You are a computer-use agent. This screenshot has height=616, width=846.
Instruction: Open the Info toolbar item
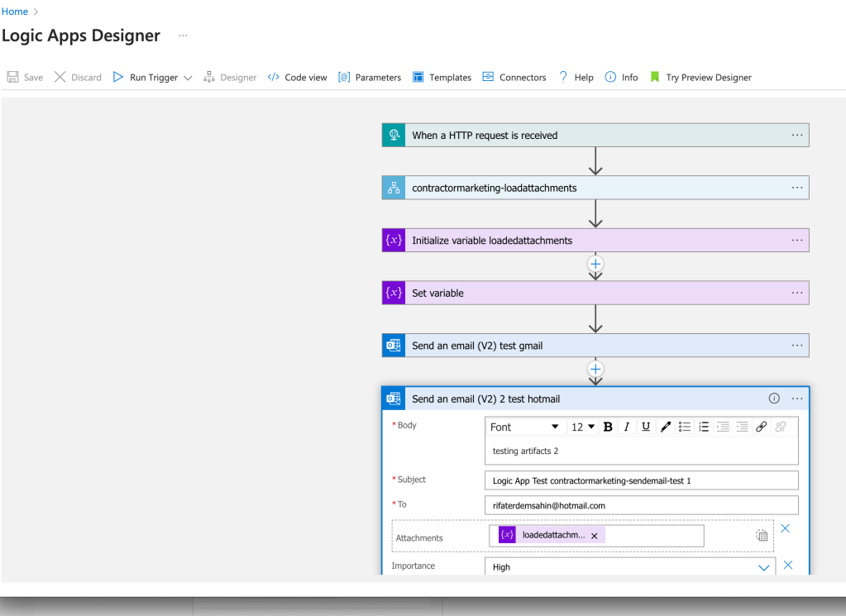[x=622, y=77]
